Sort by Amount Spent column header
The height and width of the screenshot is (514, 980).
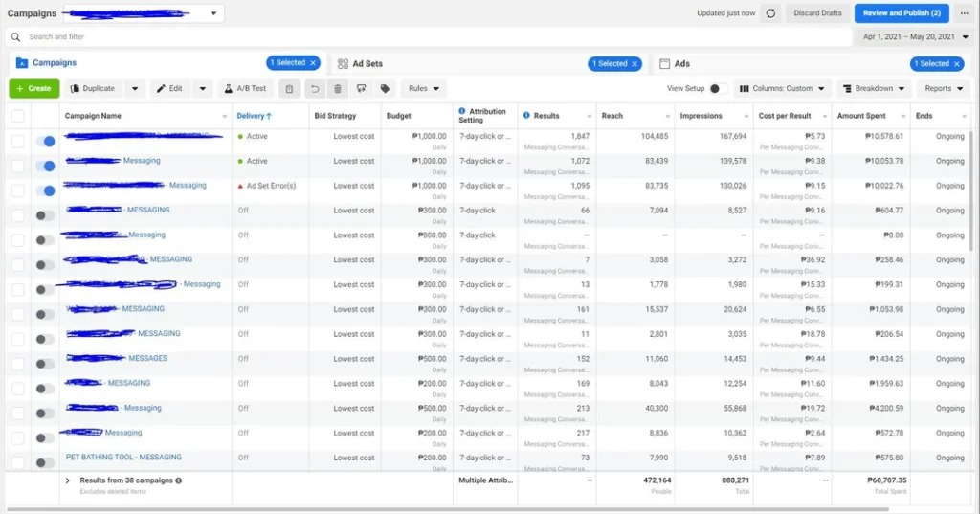(x=861, y=116)
